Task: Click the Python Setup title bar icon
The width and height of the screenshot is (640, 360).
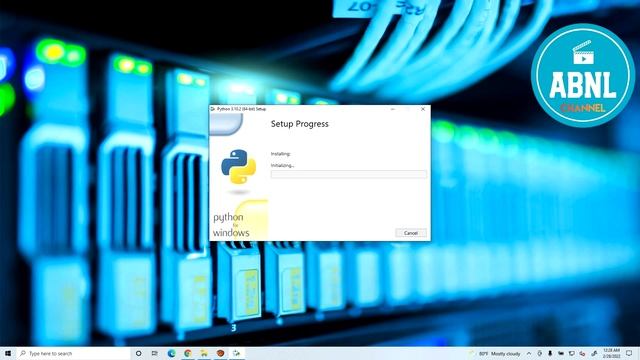Action: click(x=213, y=109)
